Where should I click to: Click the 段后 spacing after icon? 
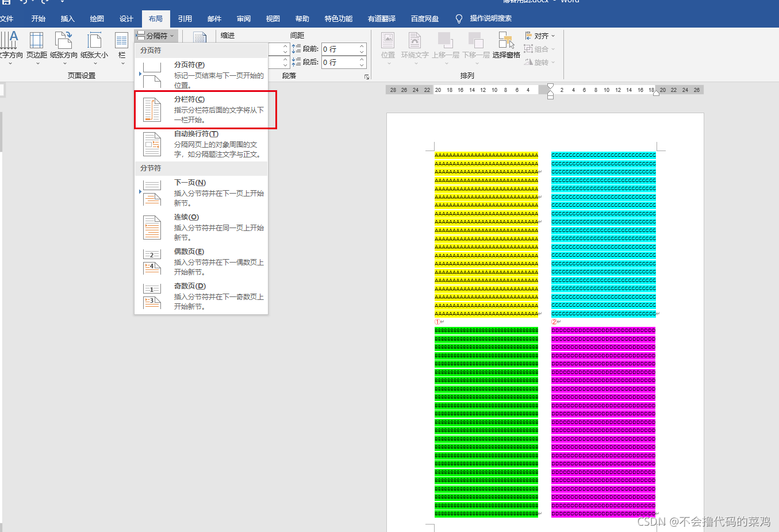296,61
